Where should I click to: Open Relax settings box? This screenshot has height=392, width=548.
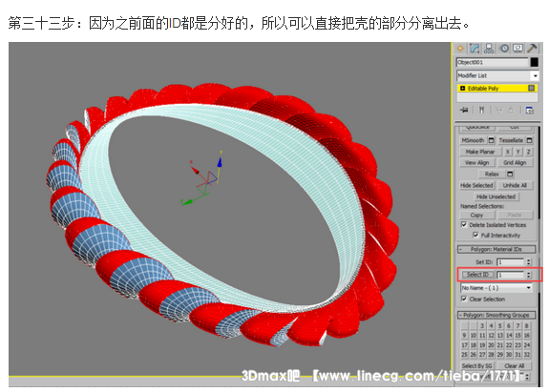point(510,174)
